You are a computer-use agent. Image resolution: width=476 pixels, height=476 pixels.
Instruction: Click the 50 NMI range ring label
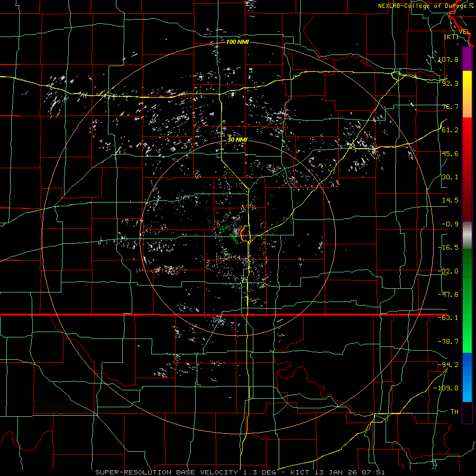[x=237, y=140]
